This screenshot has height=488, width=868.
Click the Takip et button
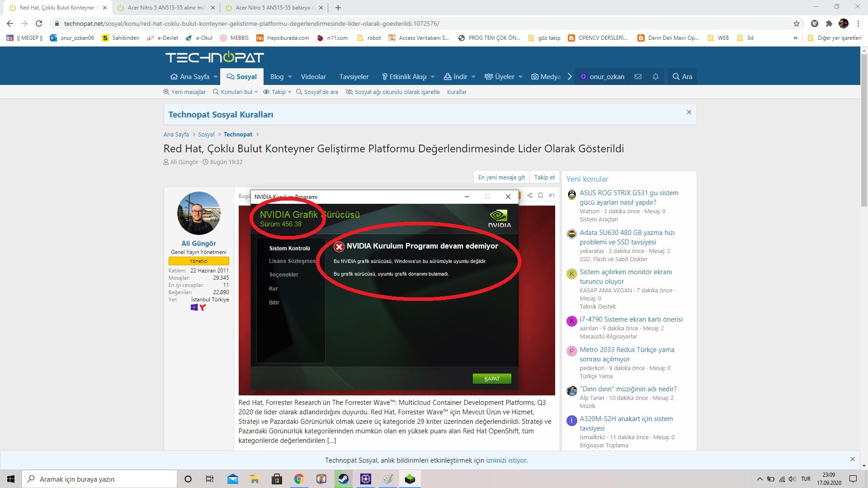point(544,177)
